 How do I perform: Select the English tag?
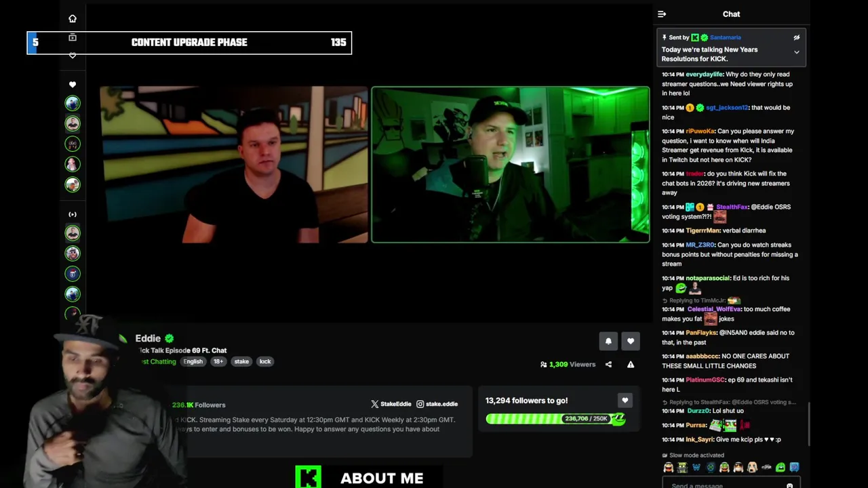193,362
